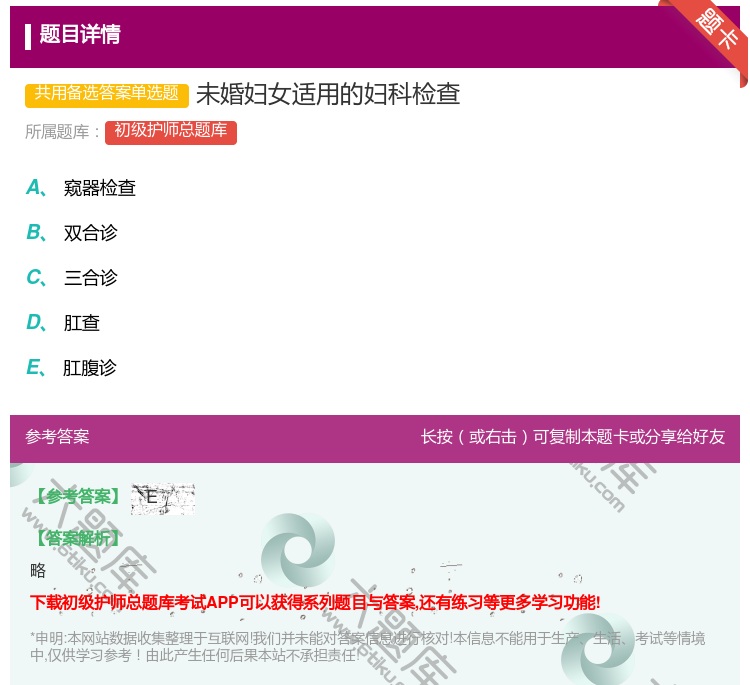Click the 所属题库 label
Viewport: 750px width, 685px height.
coord(63,132)
